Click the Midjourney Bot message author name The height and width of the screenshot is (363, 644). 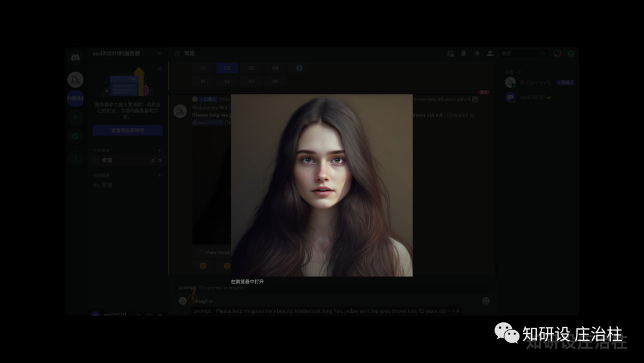210,107
